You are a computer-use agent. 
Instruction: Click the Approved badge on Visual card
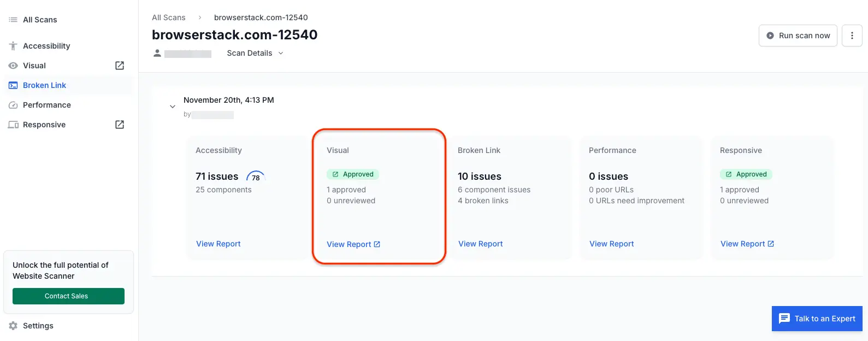point(353,174)
